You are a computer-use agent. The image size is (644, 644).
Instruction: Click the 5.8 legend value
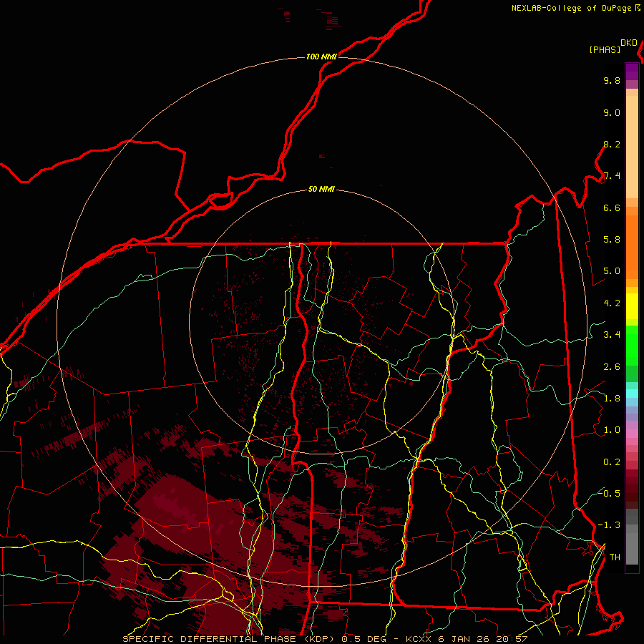tap(612, 240)
